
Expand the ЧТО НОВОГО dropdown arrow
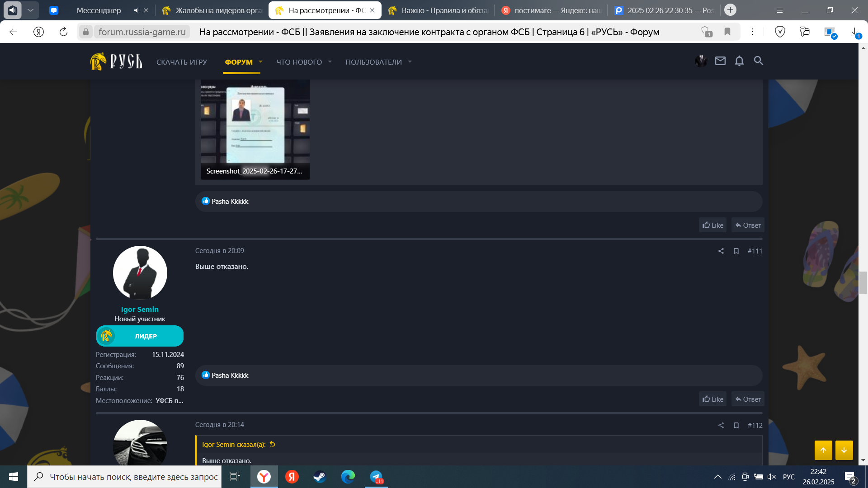tap(330, 62)
